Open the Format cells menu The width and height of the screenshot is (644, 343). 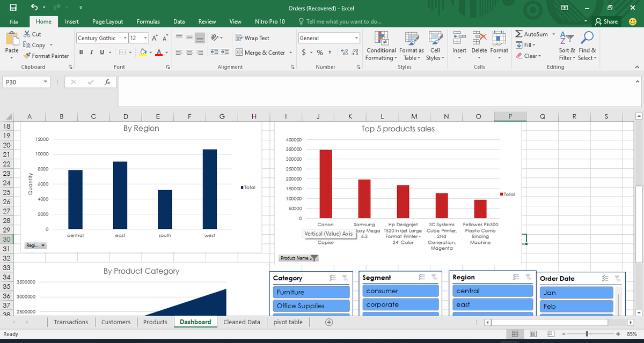click(499, 47)
